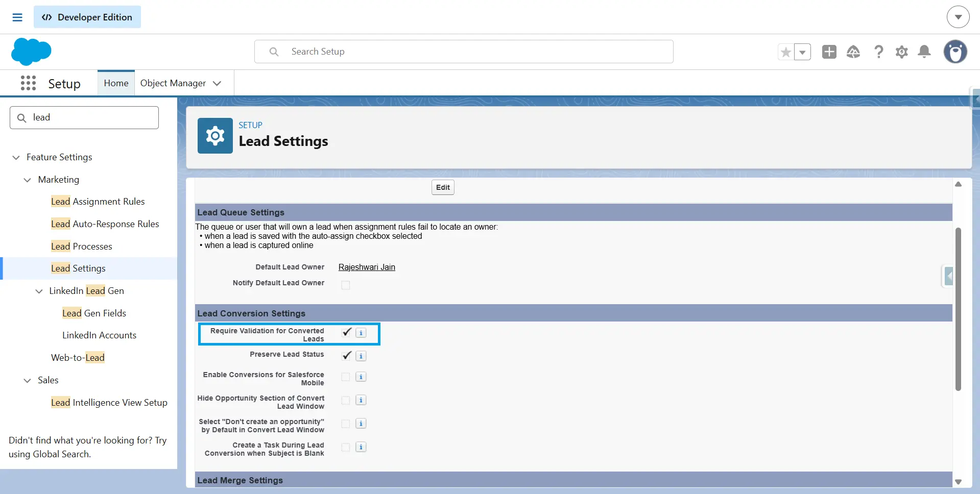The width and height of the screenshot is (980, 494).
Task: Open the global actions plus icon
Action: tap(829, 52)
